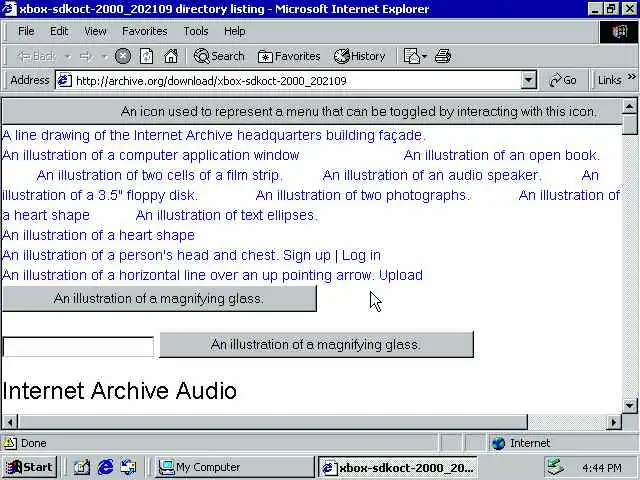Screen dimensions: 640x480
Task: Click the Internet Archive Audio heading
Action: click(x=119, y=391)
